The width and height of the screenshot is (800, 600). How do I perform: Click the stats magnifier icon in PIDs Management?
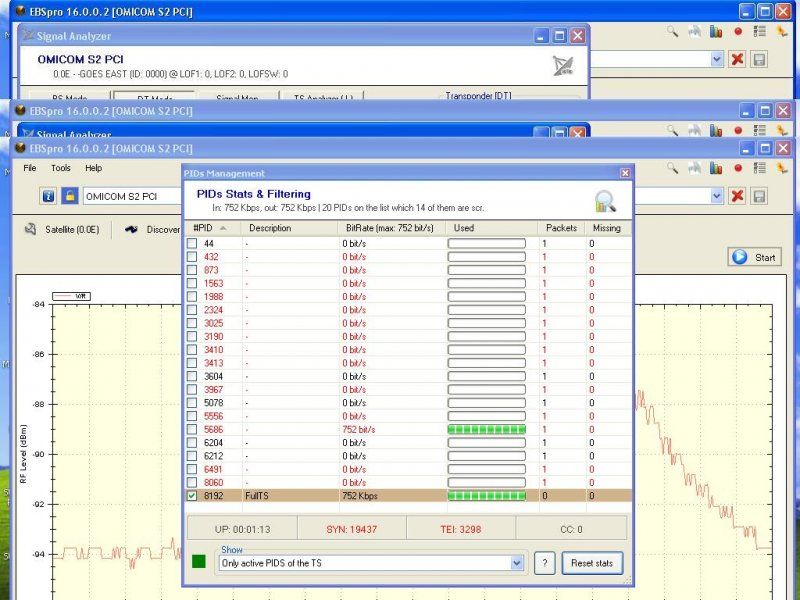click(x=605, y=201)
